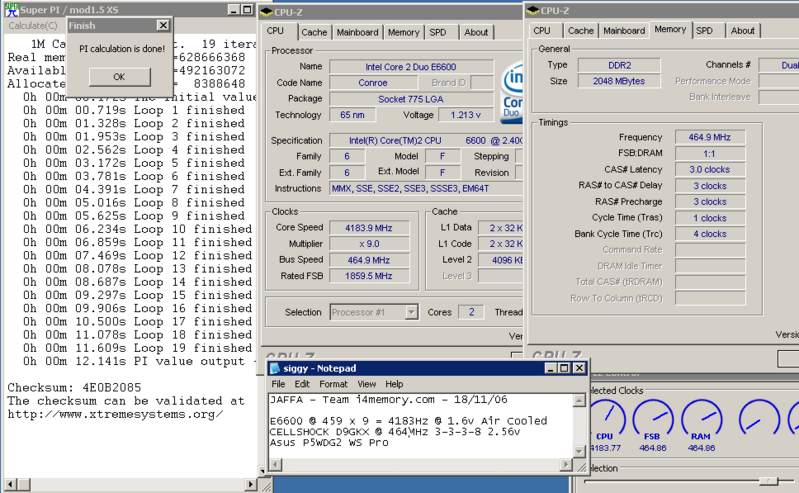Click Notepad horizontal scroll right arrow
The image size is (799, 493).
click(x=566, y=464)
